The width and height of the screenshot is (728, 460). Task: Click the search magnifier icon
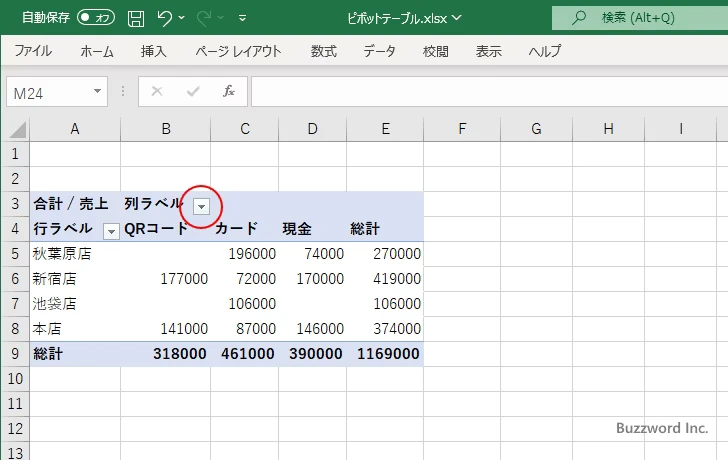[x=578, y=18]
